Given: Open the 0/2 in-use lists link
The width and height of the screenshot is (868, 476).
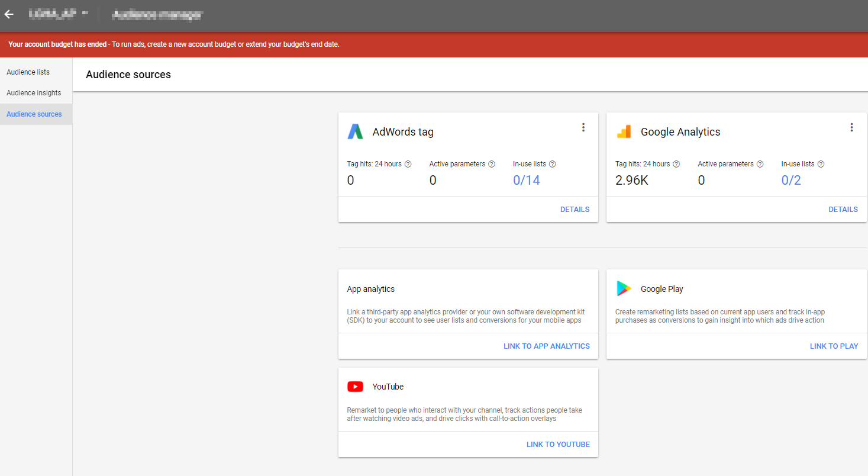Looking at the screenshot, I should tap(791, 181).
